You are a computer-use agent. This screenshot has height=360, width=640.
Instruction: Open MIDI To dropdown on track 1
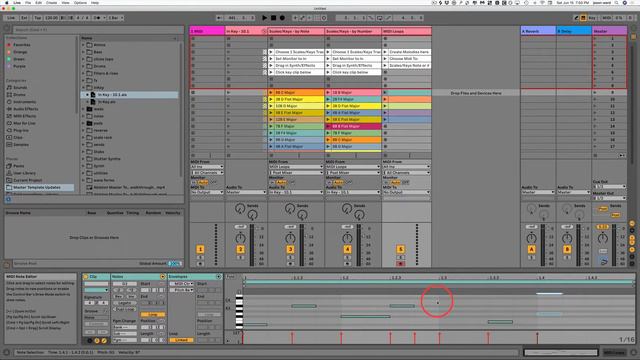pos(207,192)
